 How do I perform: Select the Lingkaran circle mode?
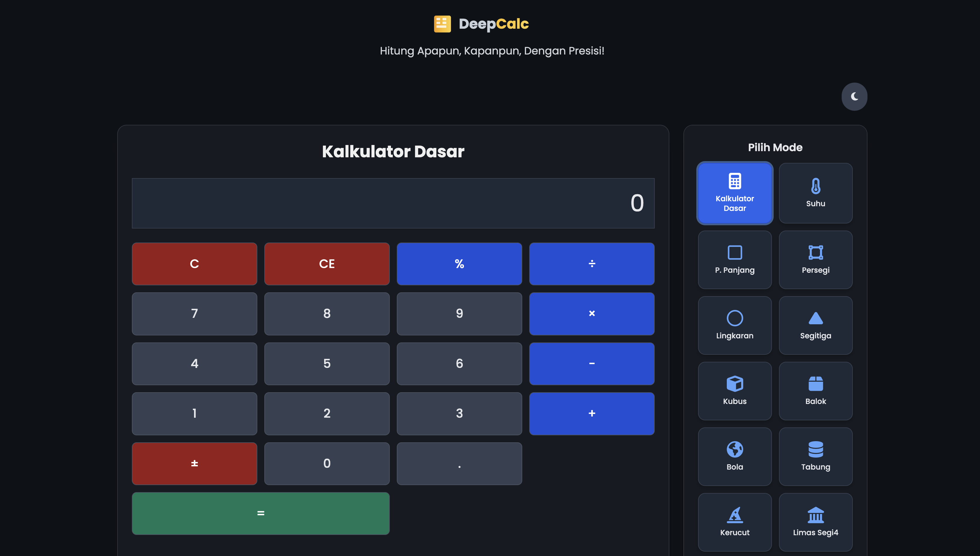click(x=734, y=325)
